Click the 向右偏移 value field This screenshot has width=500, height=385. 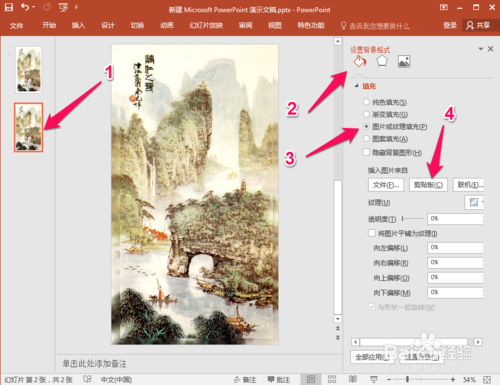tap(455, 263)
